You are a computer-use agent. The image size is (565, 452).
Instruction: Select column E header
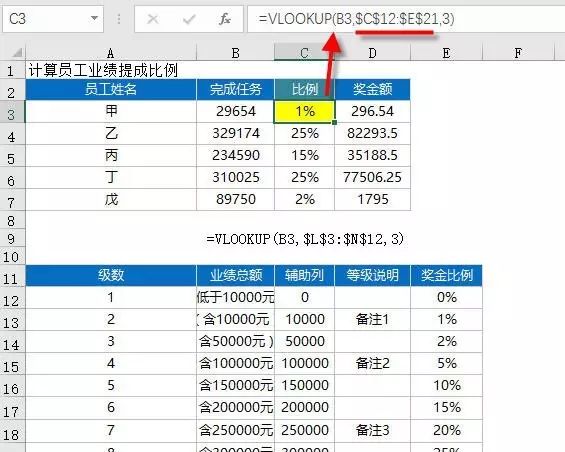click(x=446, y=53)
